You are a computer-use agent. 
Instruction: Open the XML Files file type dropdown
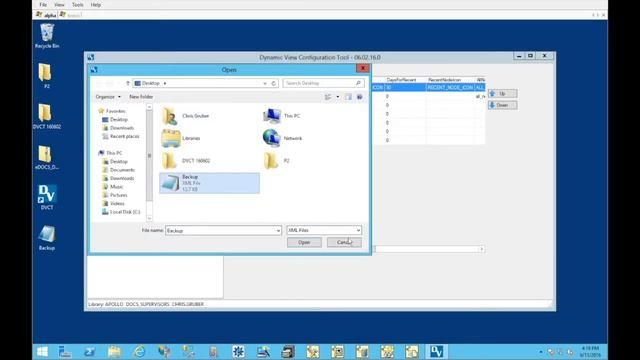tap(324, 231)
